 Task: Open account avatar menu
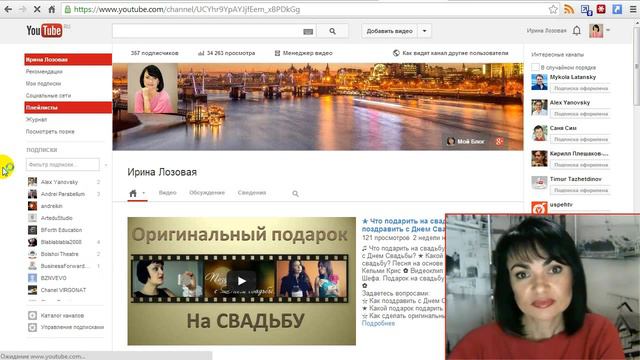tap(596, 31)
